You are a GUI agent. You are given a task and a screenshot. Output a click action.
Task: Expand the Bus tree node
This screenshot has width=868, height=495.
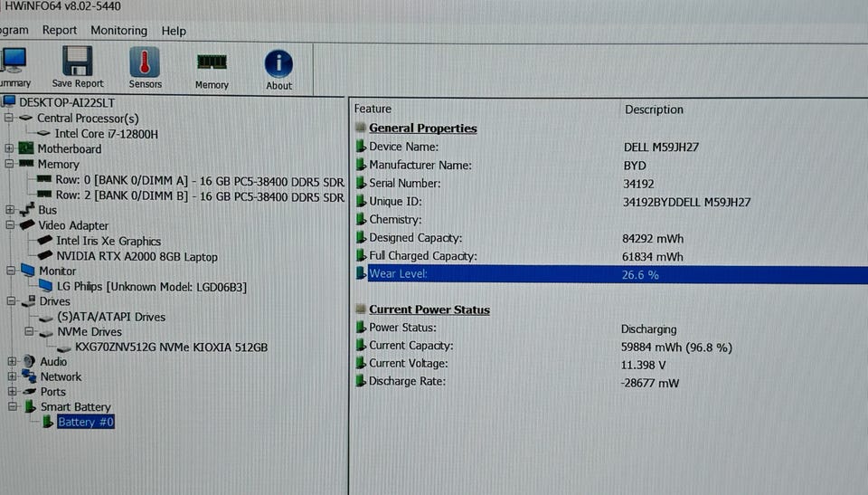pyautogui.click(x=9, y=210)
